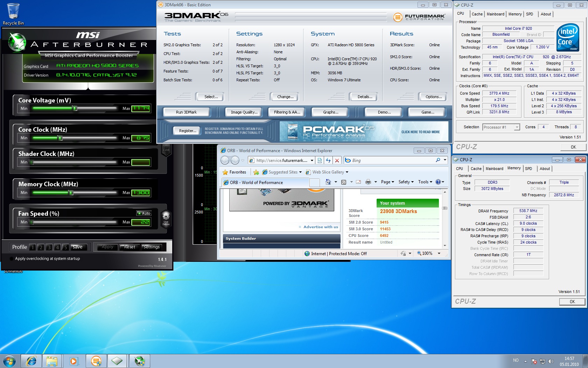
Task: Select Afterburner Profile 2
Action: click(41, 247)
